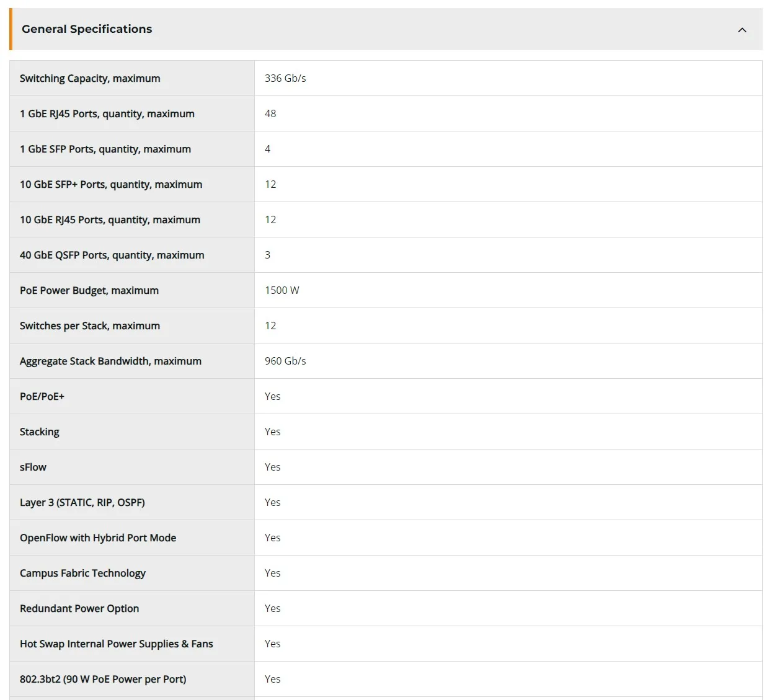The height and width of the screenshot is (700, 772).
Task: Select the 40 GbE QSFP Ports label
Action: point(112,255)
